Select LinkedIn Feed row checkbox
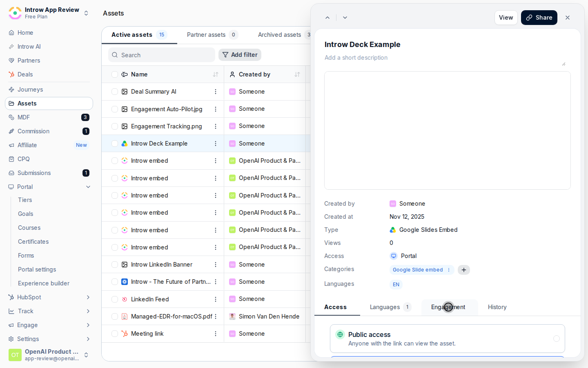The width and height of the screenshot is (588, 368). coord(115,299)
